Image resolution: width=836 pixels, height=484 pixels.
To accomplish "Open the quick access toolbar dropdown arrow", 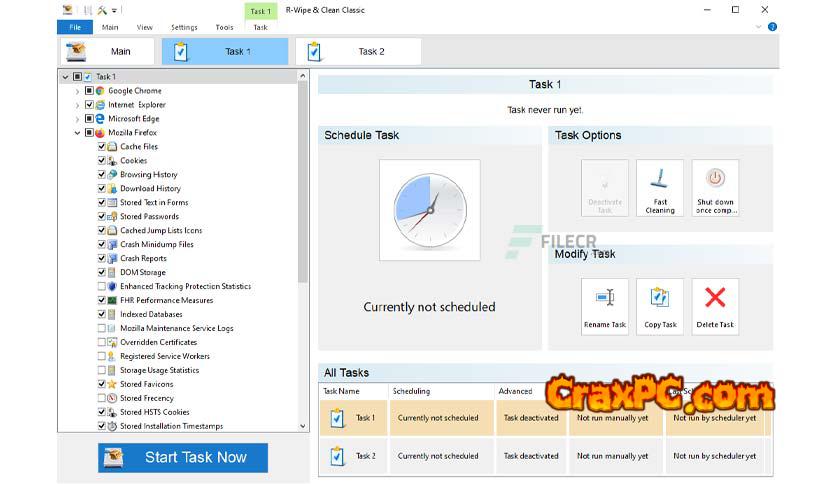I will coord(114,10).
